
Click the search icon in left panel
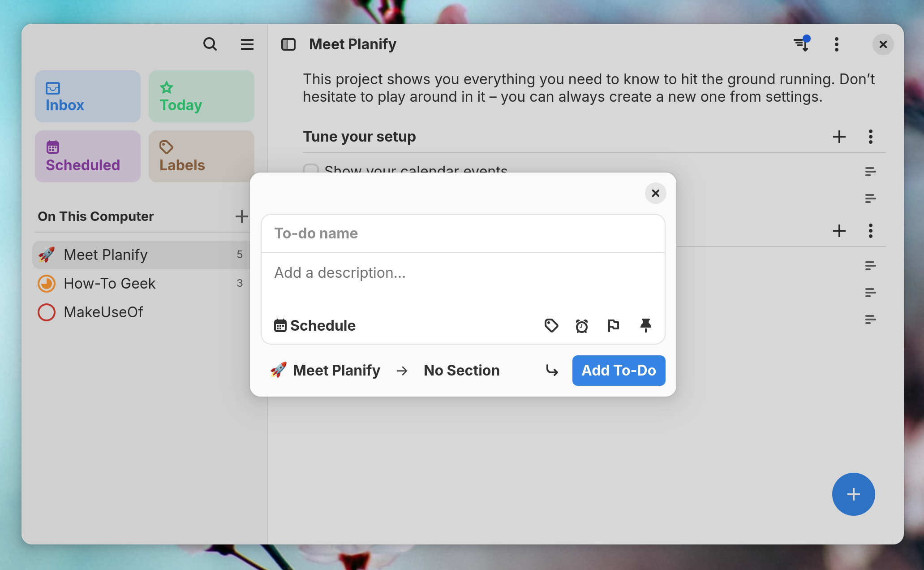point(210,44)
